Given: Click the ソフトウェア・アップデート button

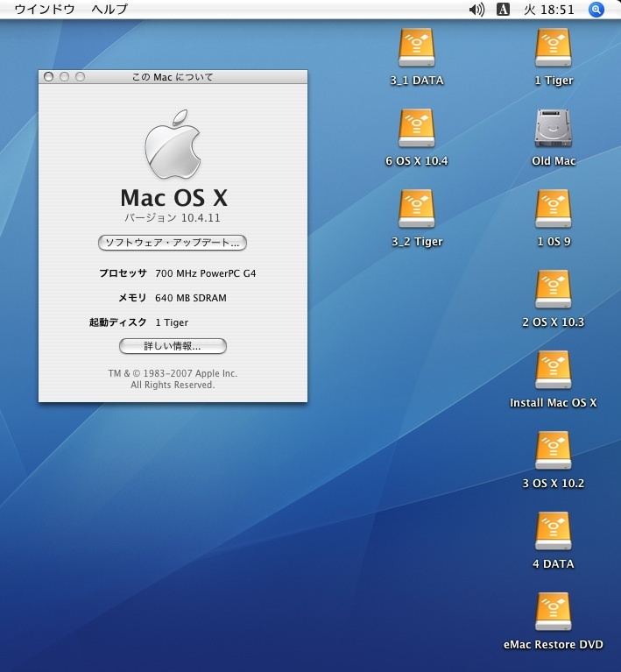Looking at the screenshot, I should (173, 242).
